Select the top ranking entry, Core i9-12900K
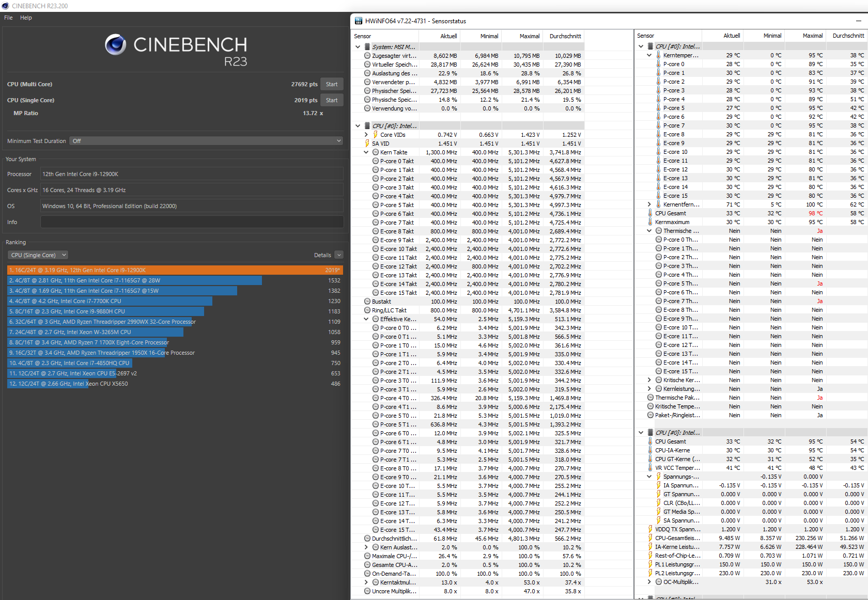 175,270
